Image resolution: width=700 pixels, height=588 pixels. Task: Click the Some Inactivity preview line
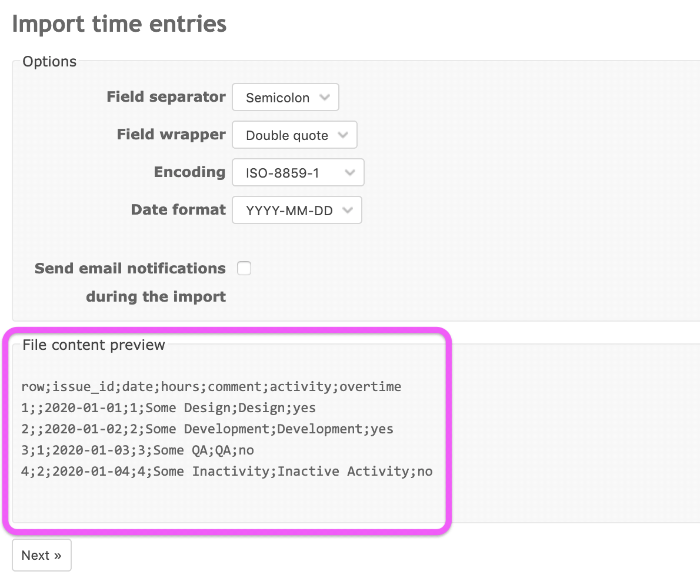coord(227,471)
